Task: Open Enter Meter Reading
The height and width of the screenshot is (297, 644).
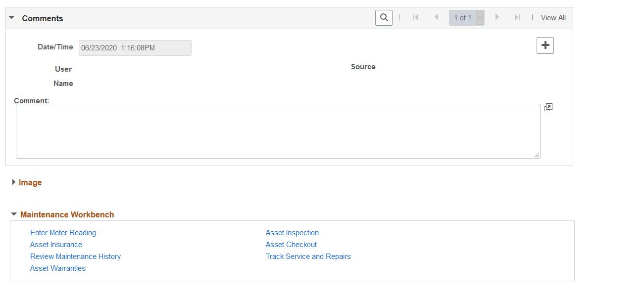Action: [x=63, y=232]
